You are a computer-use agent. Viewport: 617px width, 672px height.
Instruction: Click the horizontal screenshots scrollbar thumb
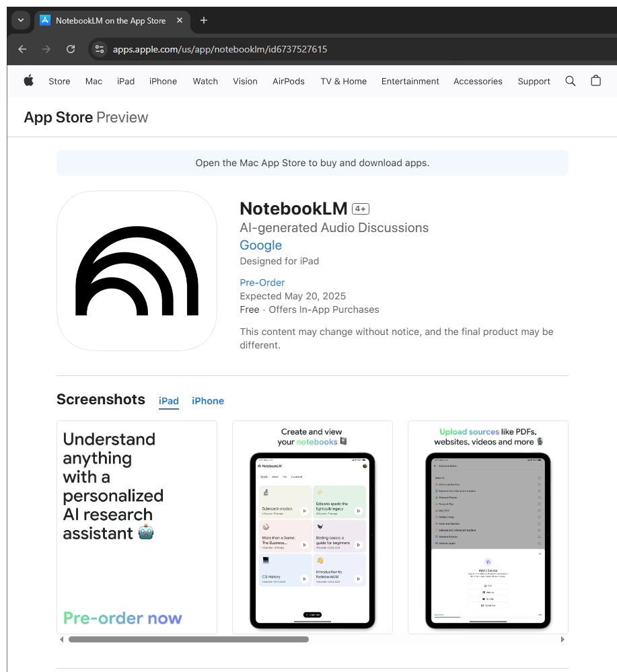pyautogui.click(x=188, y=640)
